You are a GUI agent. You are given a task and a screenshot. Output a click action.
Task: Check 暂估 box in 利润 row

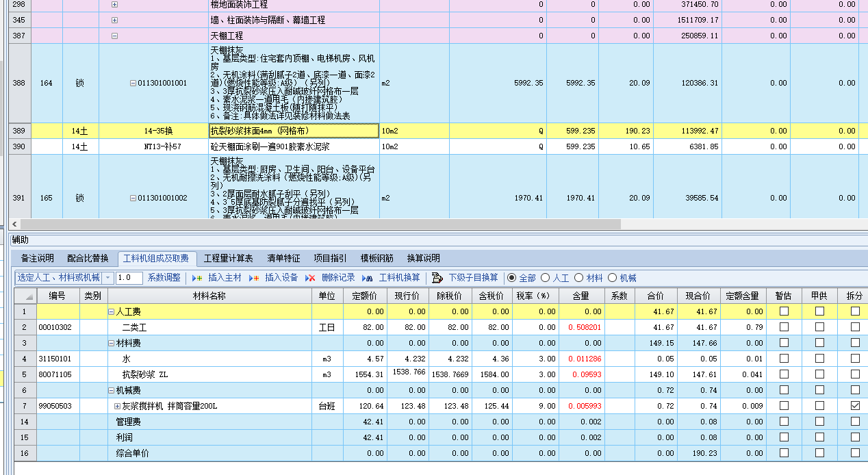point(784,437)
